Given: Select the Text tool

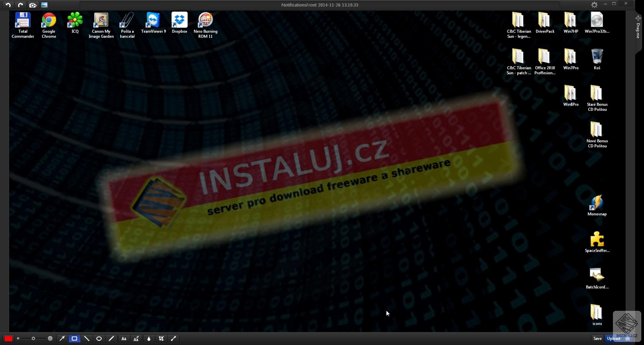Looking at the screenshot, I should [124, 339].
